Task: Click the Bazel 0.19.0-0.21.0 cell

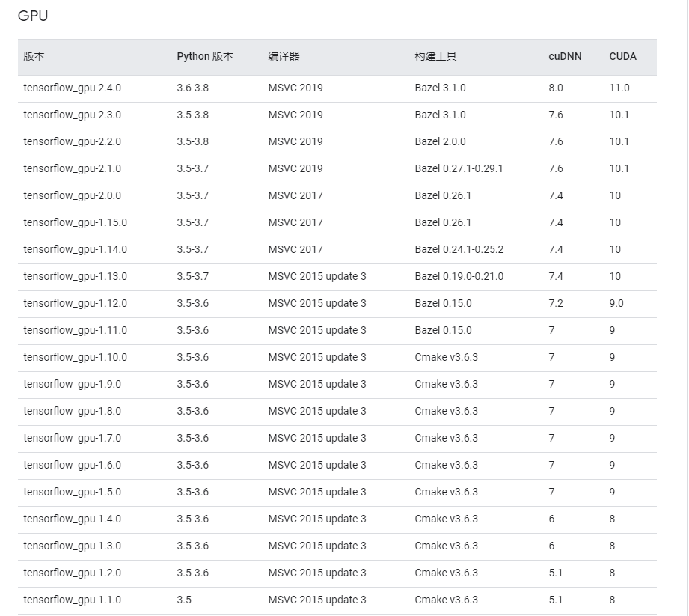Action: pyautogui.click(x=459, y=276)
